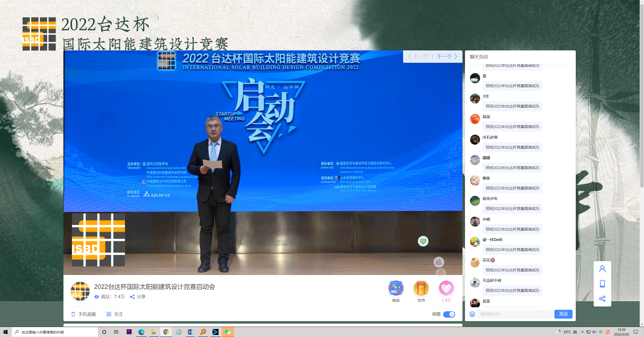Go to previous video with 上一个
This screenshot has width=644, height=337.
click(418, 56)
